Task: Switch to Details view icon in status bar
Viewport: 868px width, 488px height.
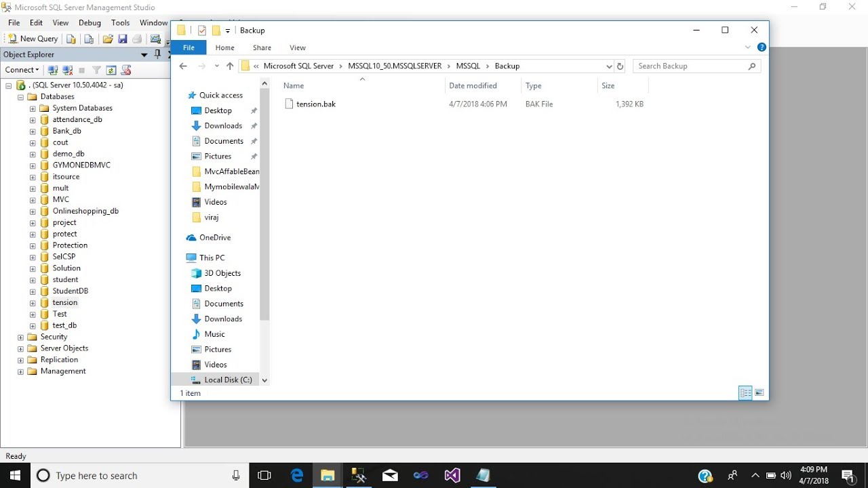Action: (x=745, y=392)
